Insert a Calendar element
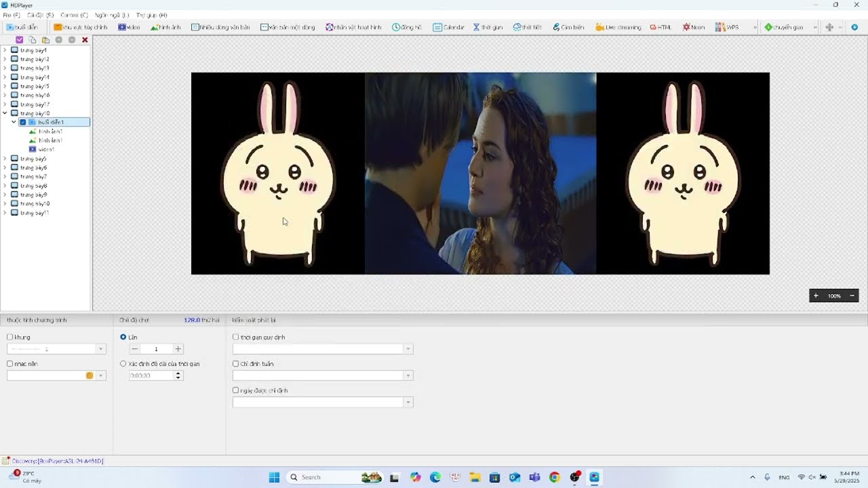The width and height of the screenshot is (868, 488). point(449,27)
